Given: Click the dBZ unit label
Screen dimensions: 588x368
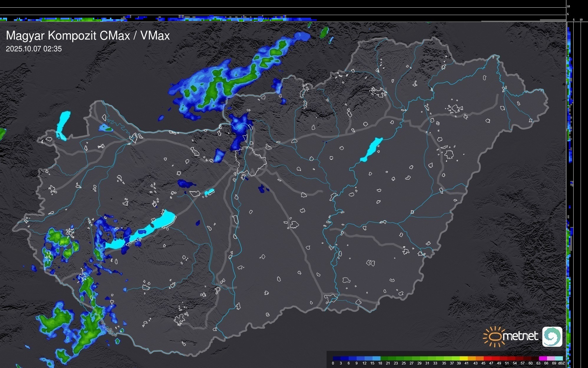Looking at the screenshot, I should click(x=561, y=363).
